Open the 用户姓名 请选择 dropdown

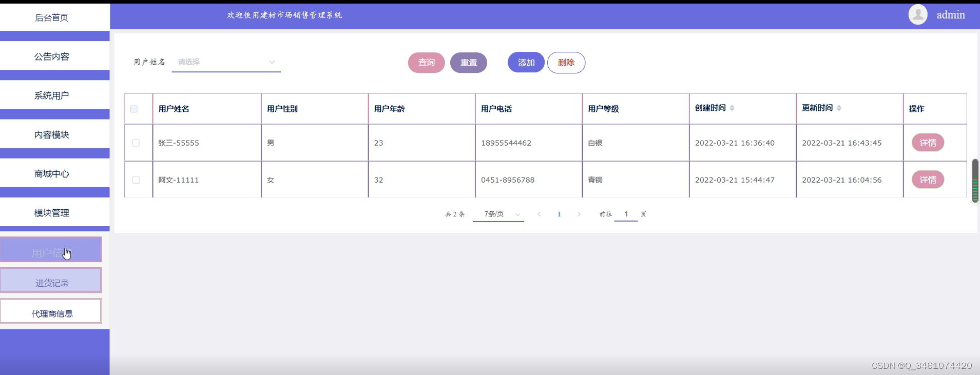(x=226, y=62)
